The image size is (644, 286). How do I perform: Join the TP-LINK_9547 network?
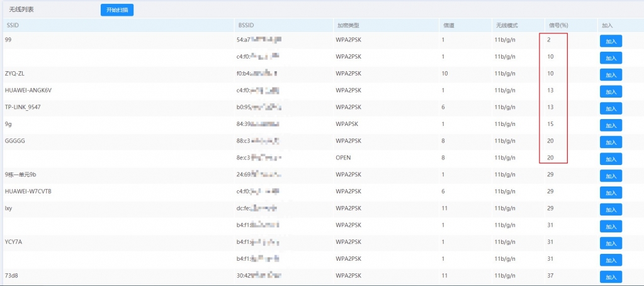point(610,108)
